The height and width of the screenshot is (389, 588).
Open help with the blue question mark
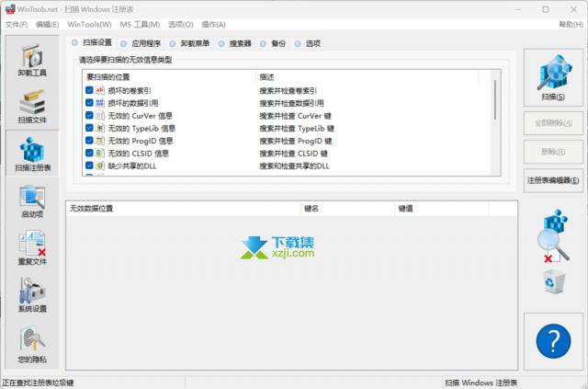tap(553, 341)
